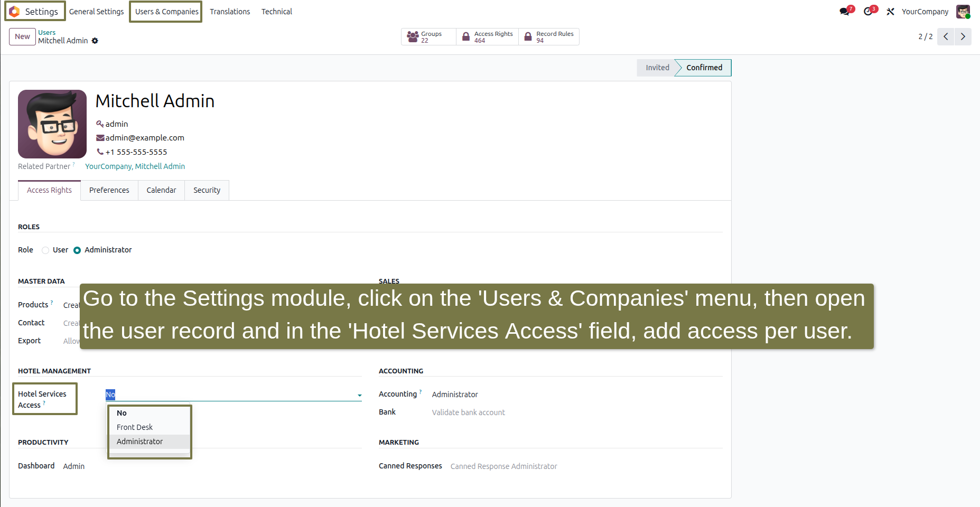The image size is (980, 507).
Task: Choose No in Hotel Services dropdown
Action: pyautogui.click(x=150, y=413)
